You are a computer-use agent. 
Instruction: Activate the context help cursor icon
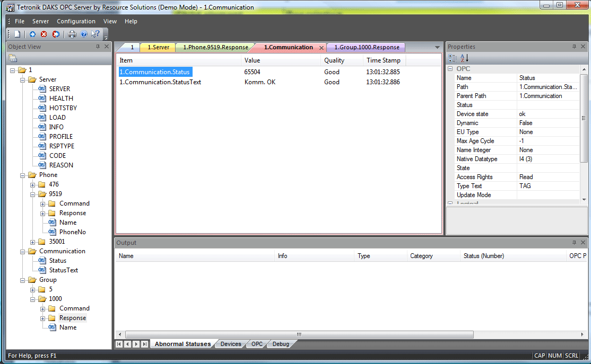pos(95,34)
